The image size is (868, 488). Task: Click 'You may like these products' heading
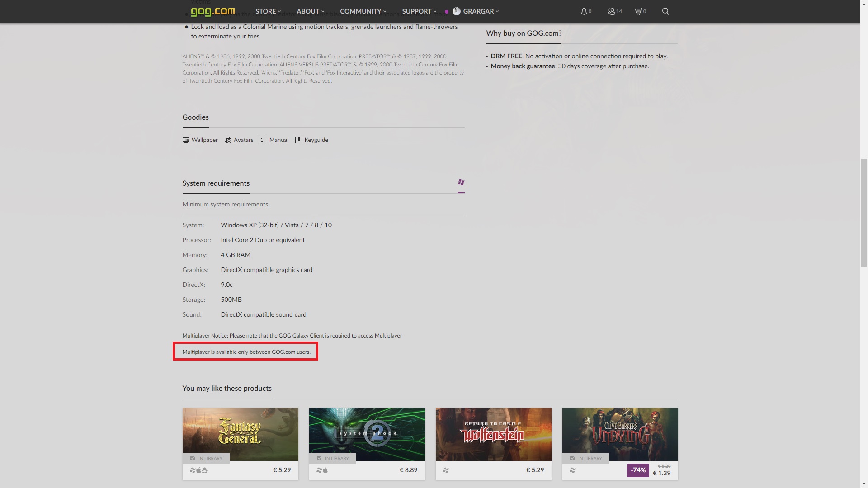(227, 388)
